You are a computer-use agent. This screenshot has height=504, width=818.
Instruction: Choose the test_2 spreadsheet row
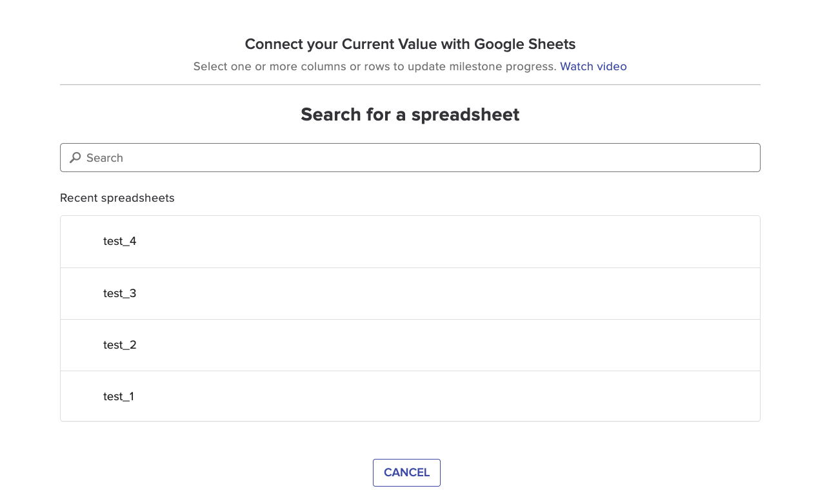click(410, 345)
